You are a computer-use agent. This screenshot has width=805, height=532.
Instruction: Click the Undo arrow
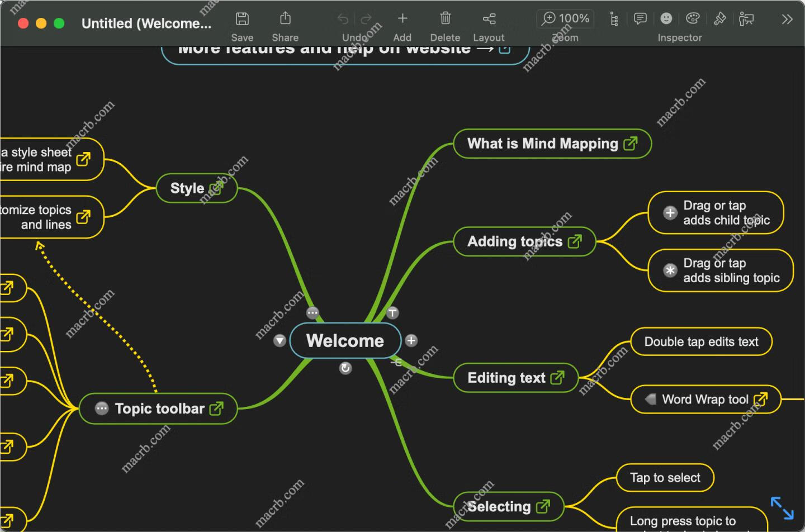[x=343, y=19]
